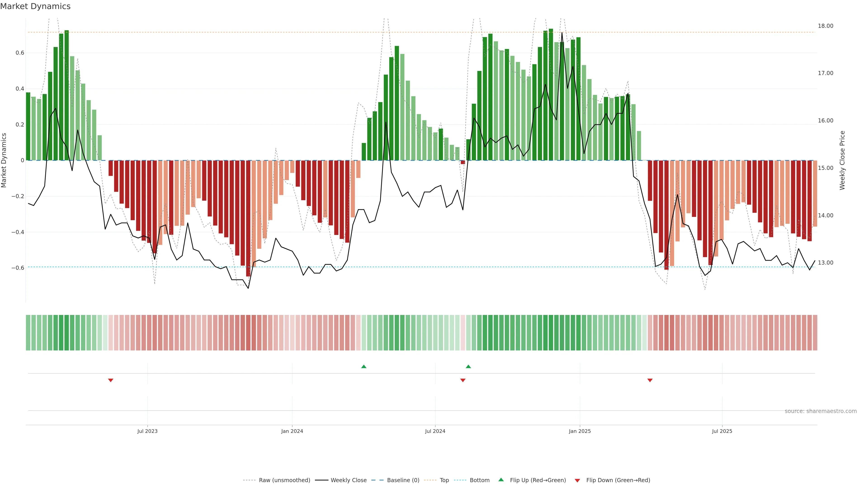Click the Jan 2025 x-axis label
Viewport: 868px width, 488px height.
click(580, 431)
